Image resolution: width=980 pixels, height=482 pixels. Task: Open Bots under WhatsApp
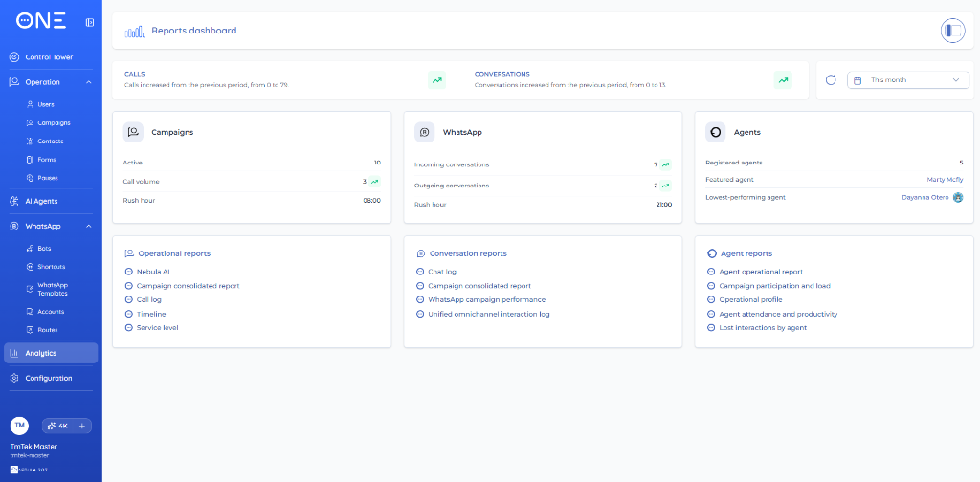tap(44, 249)
